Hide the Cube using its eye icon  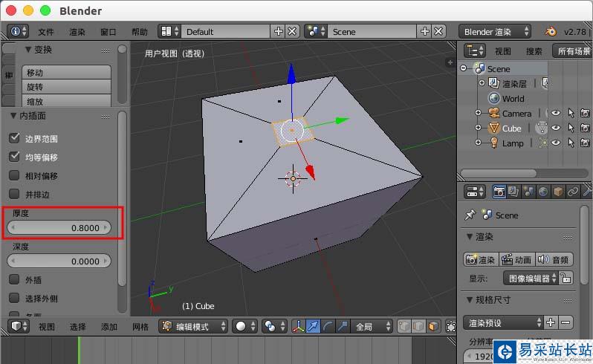tap(555, 128)
